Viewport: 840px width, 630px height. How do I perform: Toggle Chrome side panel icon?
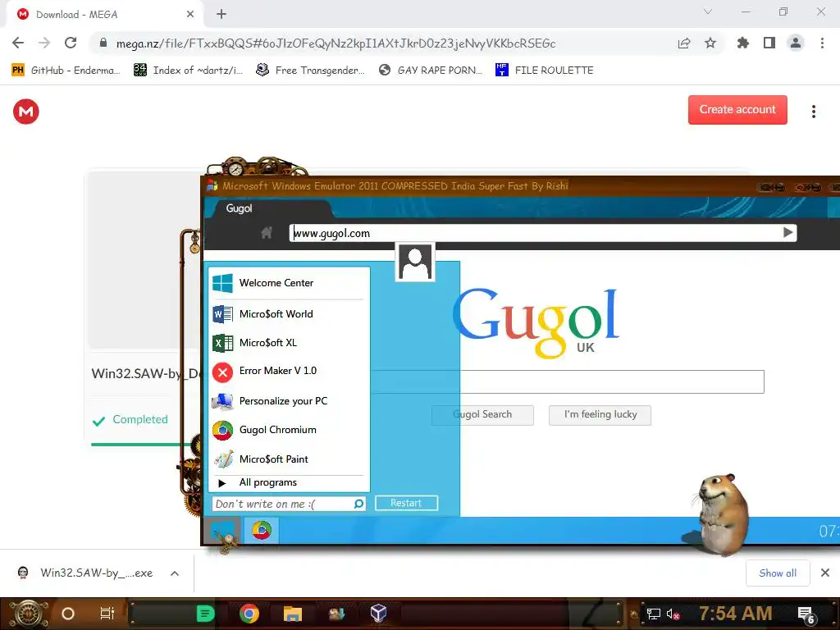pyautogui.click(x=769, y=43)
